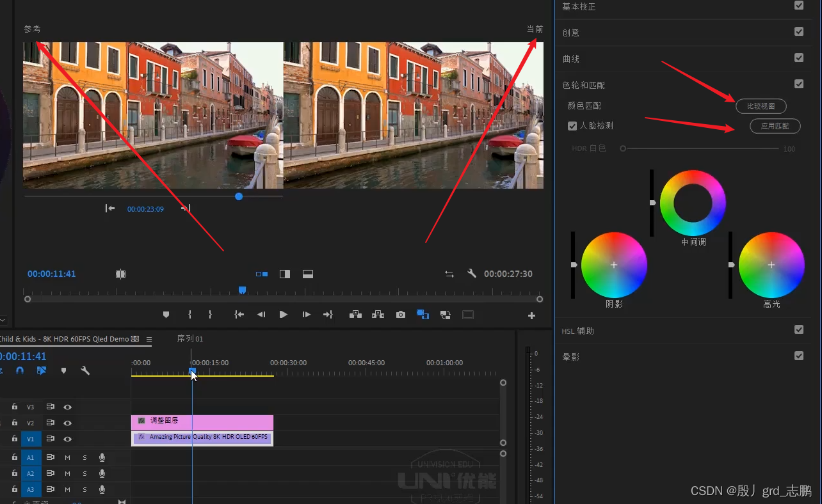Switch to 序列 01 timeline tab
Screen dimensions: 822x504
point(190,338)
